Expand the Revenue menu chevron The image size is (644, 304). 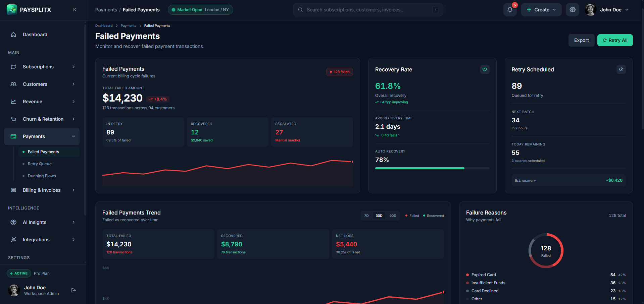pyautogui.click(x=73, y=102)
